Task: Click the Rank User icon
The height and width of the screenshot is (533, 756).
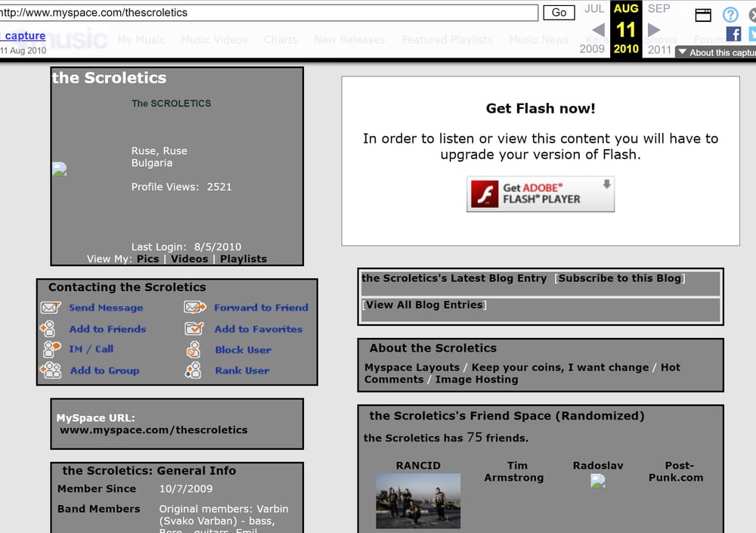Action: pos(193,370)
